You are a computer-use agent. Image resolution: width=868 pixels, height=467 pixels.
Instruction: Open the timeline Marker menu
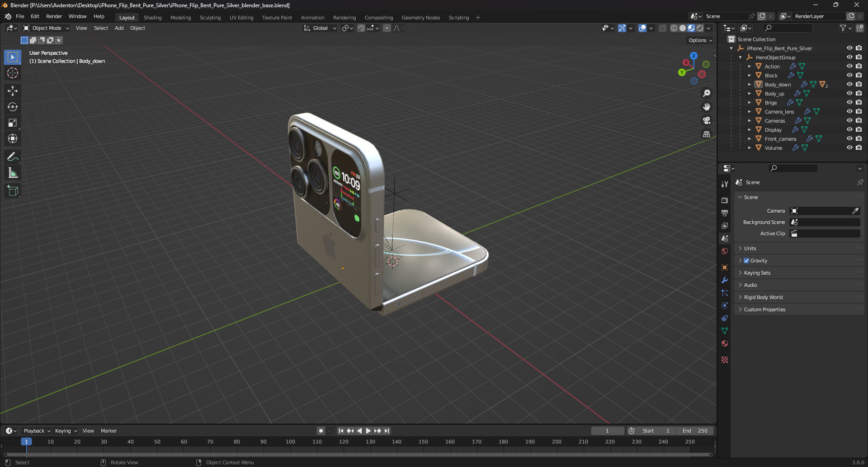point(108,431)
